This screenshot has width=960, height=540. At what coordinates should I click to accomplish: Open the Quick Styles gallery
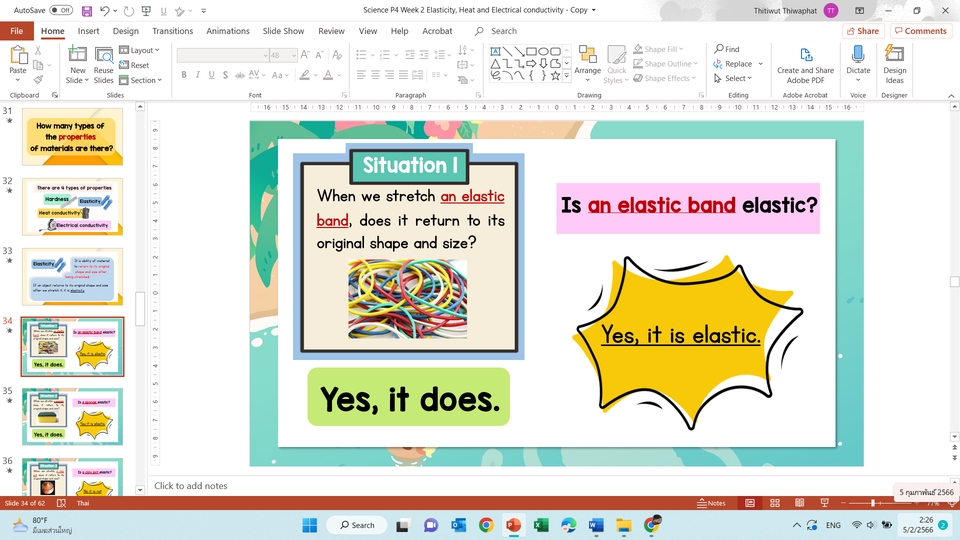click(x=616, y=64)
